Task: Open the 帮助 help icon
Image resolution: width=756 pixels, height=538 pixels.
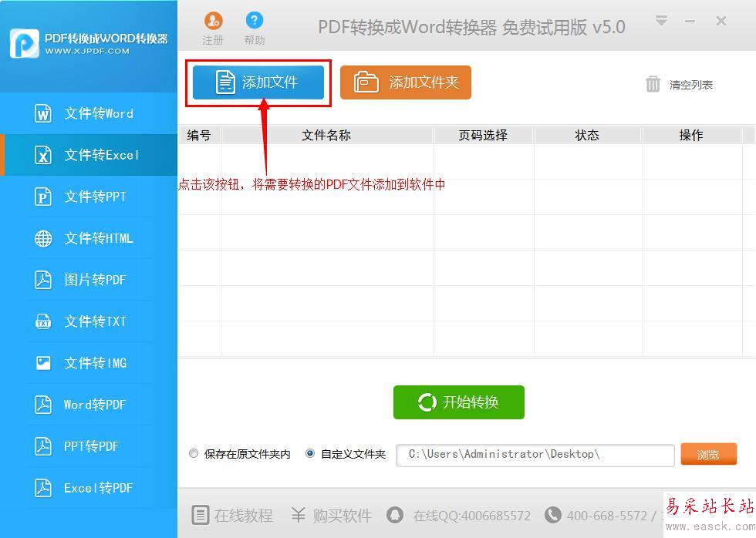Action: [x=254, y=20]
